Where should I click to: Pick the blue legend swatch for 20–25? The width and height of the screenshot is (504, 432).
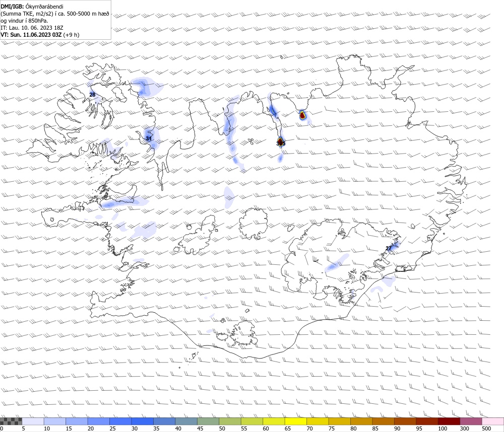click(99, 421)
